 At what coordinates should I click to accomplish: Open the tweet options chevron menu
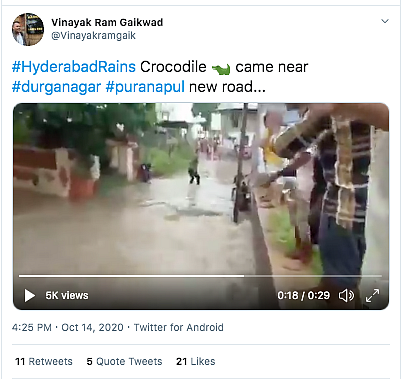tap(385, 21)
